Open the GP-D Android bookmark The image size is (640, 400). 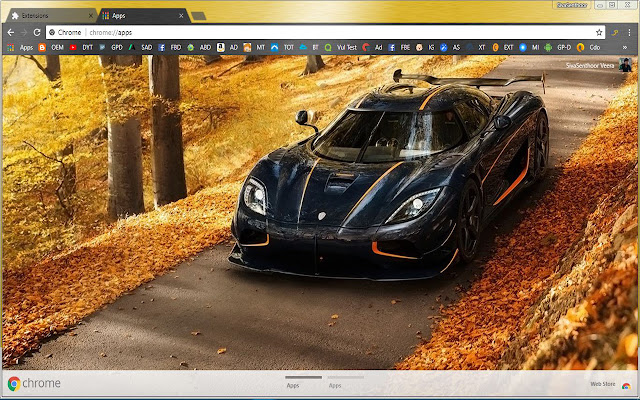point(558,47)
